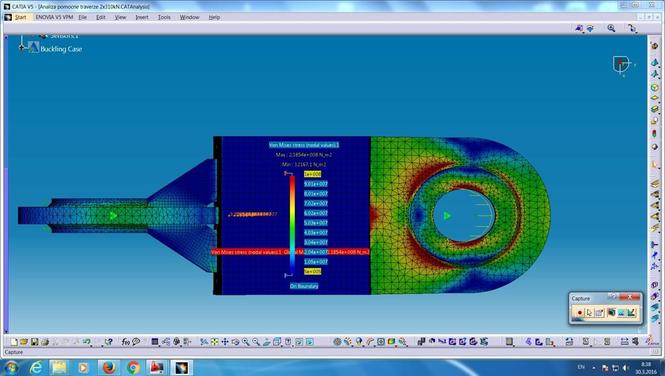Open Firefox from taskbar
The width and height of the screenshot is (665, 376).
tap(109, 368)
